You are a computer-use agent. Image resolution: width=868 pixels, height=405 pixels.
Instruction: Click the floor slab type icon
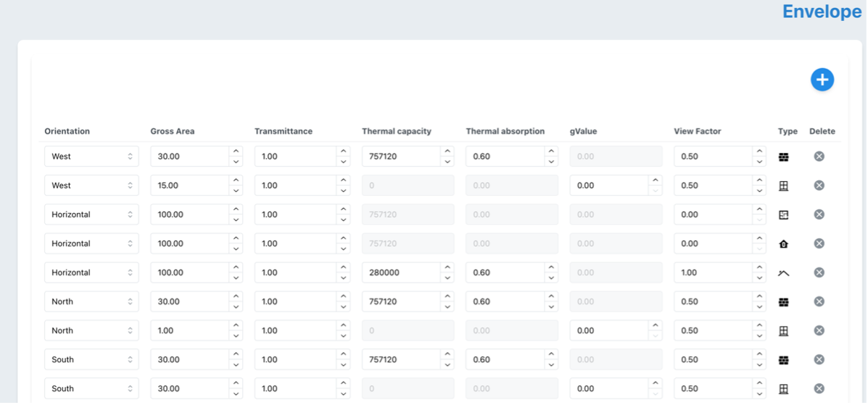click(x=783, y=214)
